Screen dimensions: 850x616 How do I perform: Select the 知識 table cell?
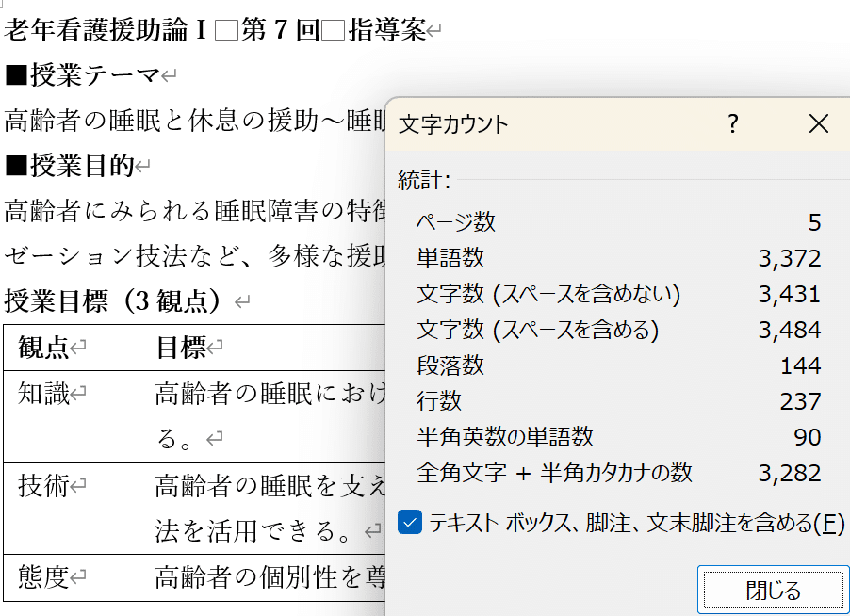tap(44, 395)
